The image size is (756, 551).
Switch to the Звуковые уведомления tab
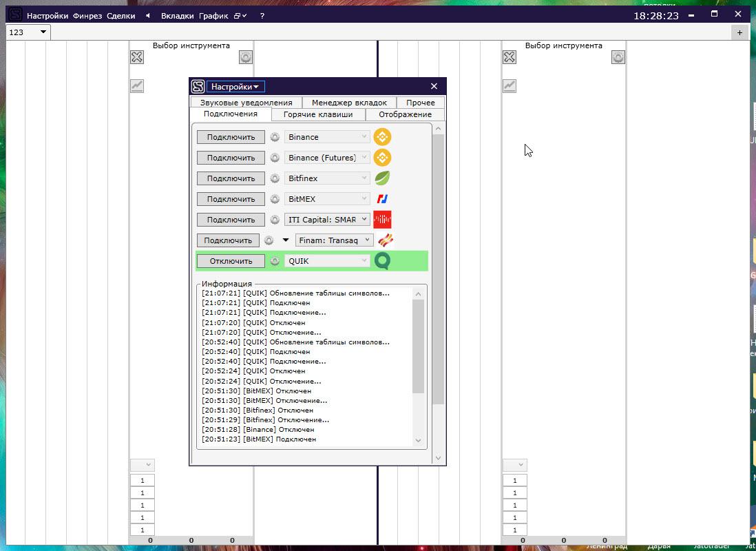(x=246, y=103)
